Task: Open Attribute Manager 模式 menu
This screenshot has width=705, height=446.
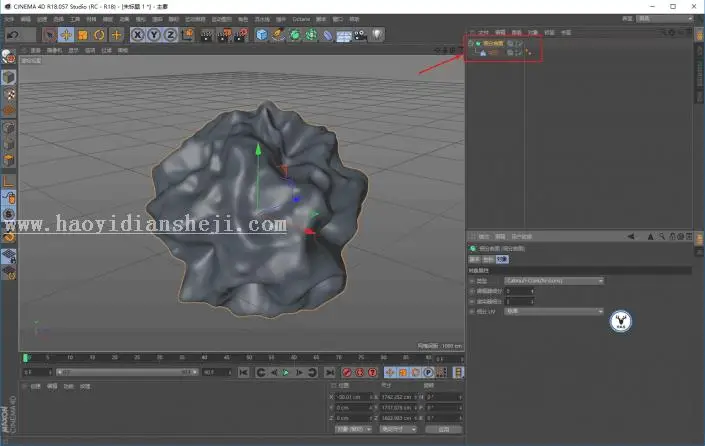Action: coord(484,236)
